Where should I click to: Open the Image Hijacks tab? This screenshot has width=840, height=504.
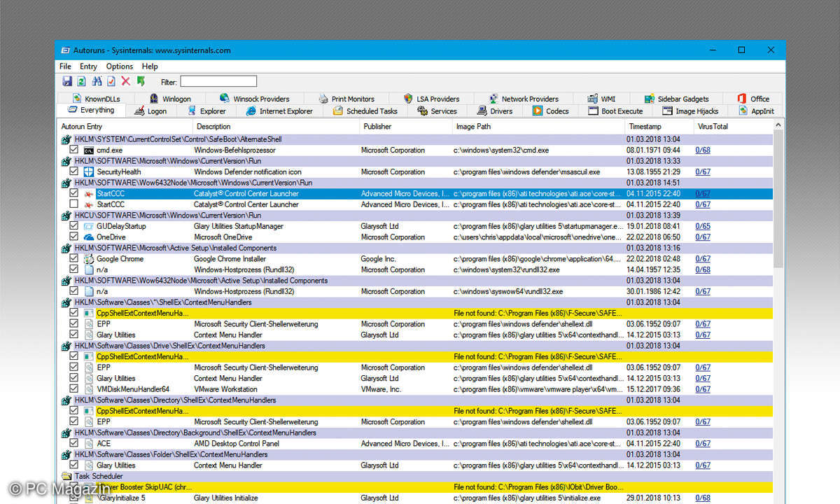pyautogui.click(x=690, y=111)
